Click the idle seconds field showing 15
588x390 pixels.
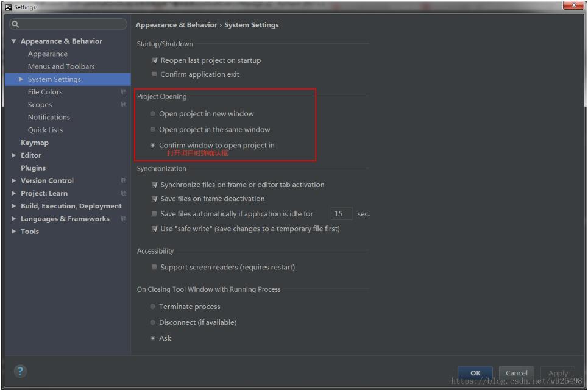[341, 214]
